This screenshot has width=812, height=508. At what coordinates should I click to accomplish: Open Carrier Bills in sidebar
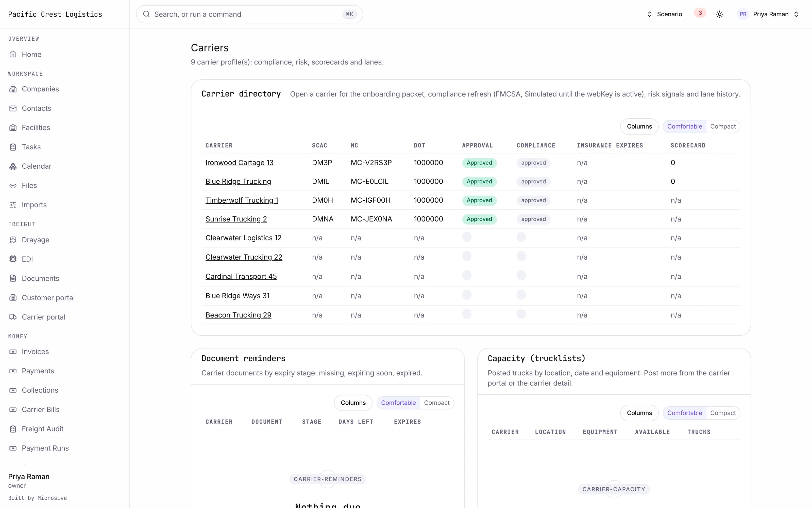[x=40, y=409]
